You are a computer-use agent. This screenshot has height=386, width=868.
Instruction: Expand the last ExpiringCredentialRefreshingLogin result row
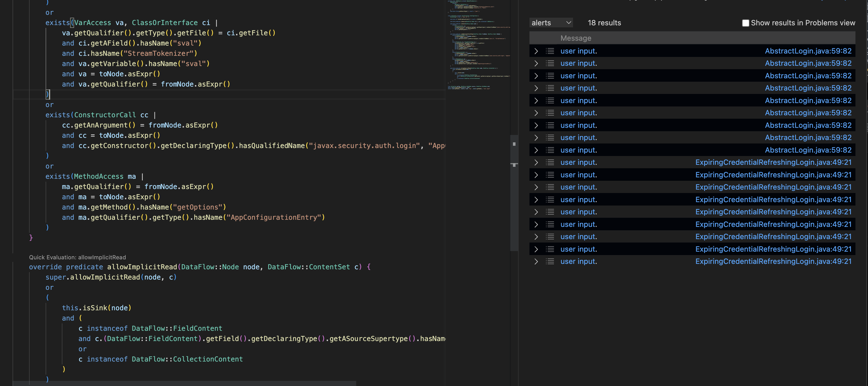(x=536, y=262)
